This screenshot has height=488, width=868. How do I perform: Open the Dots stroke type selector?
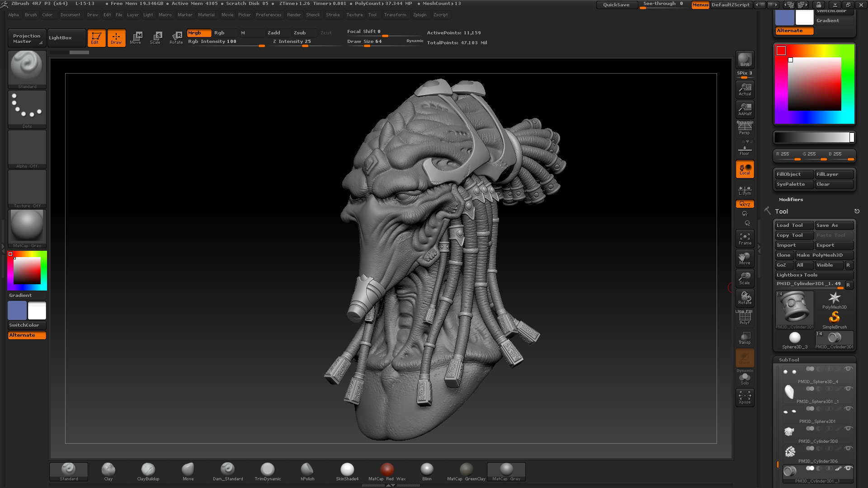click(27, 109)
